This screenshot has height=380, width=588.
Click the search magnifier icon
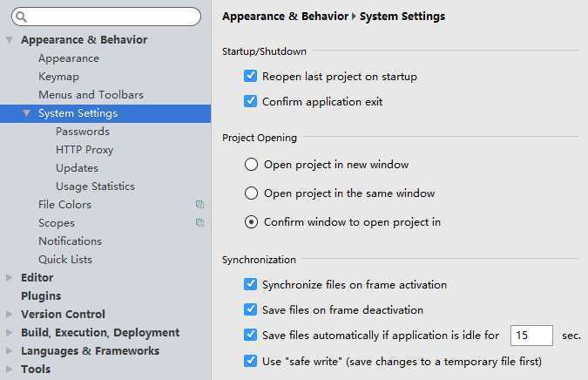coord(22,17)
